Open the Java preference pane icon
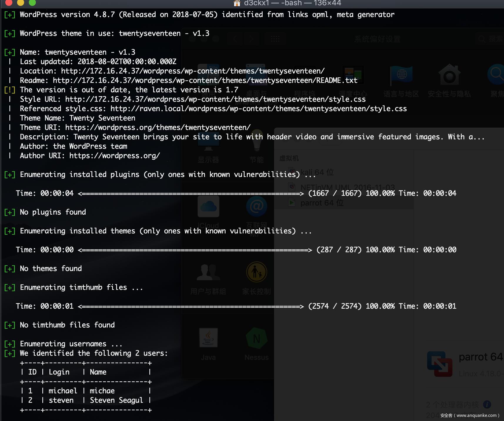This screenshot has width=504, height=421. 208,338
